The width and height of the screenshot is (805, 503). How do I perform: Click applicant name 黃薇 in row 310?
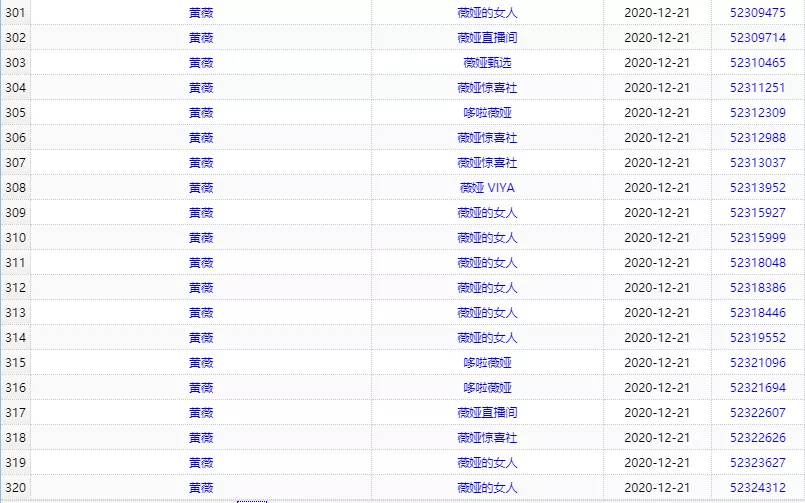click(201, 238)
